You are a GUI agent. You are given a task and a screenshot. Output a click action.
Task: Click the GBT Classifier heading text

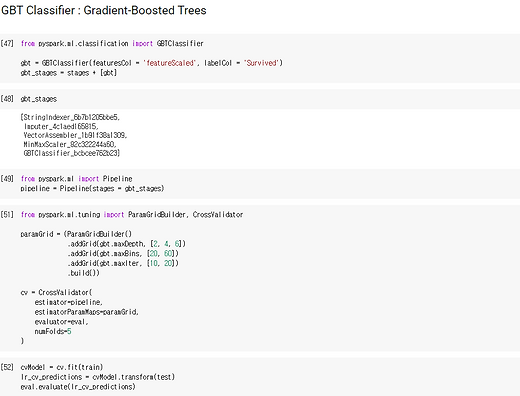(x=104, y=10)
